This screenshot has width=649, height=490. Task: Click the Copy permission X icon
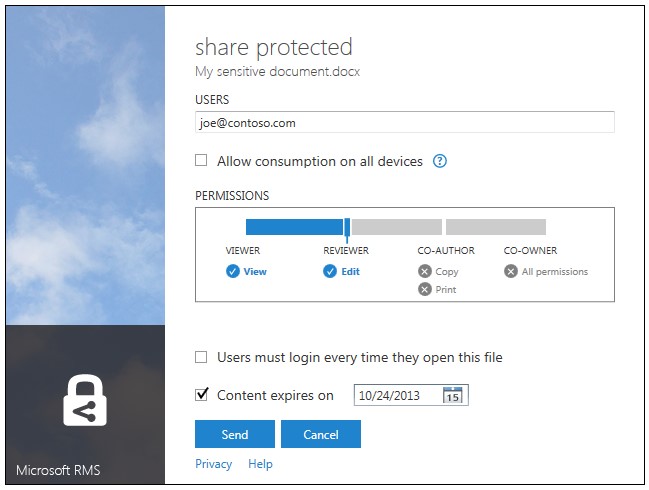[x=425, y=271]
